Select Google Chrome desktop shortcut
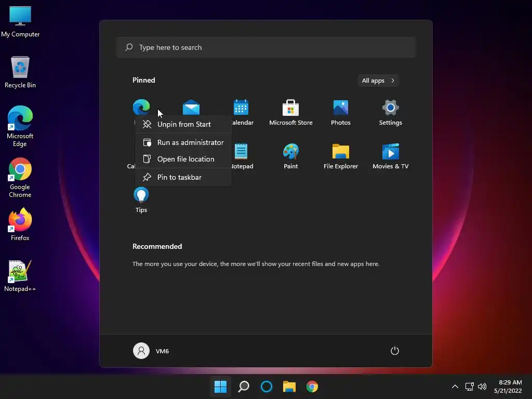This screenshot has width=532, height=399. pyautogui.click(x=20, y=178)
